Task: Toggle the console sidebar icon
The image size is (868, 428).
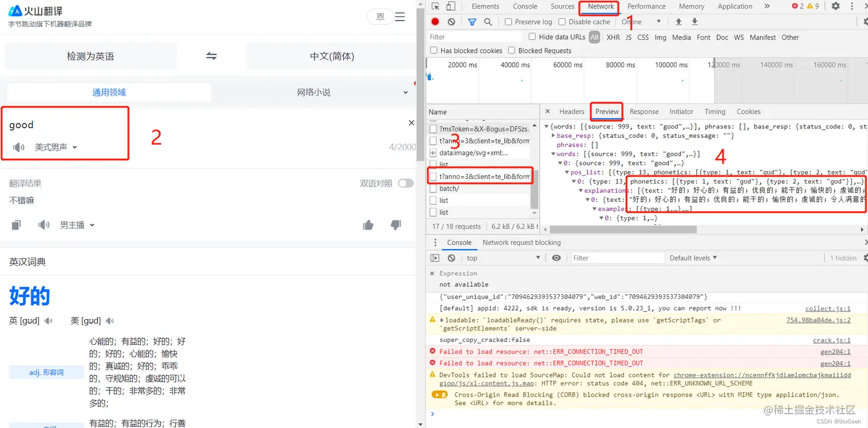Action: pos(435,258)
